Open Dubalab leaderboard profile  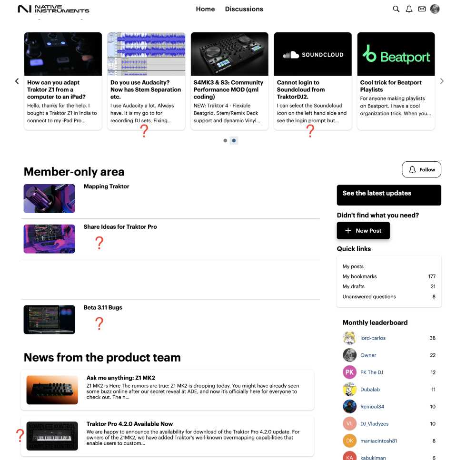[370, 389]
